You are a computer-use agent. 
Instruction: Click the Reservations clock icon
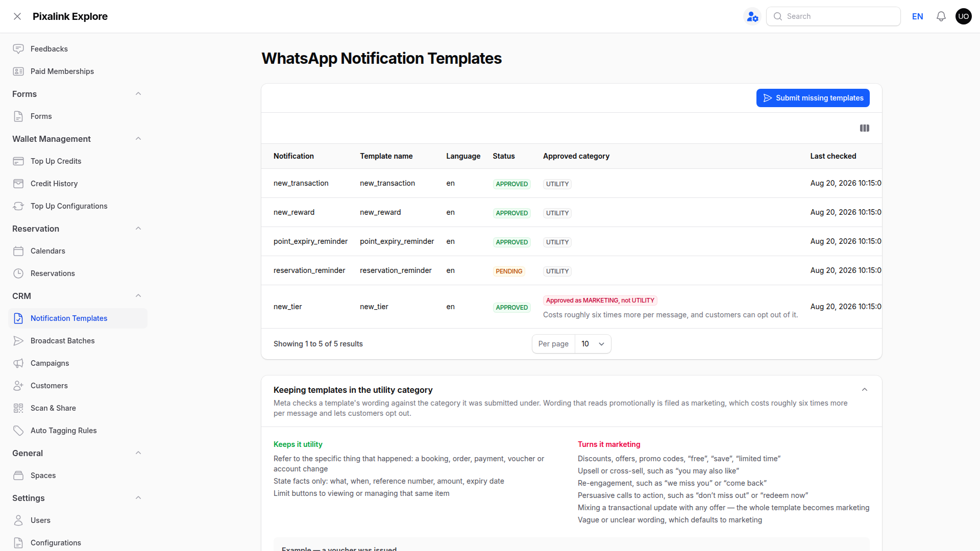18,273
